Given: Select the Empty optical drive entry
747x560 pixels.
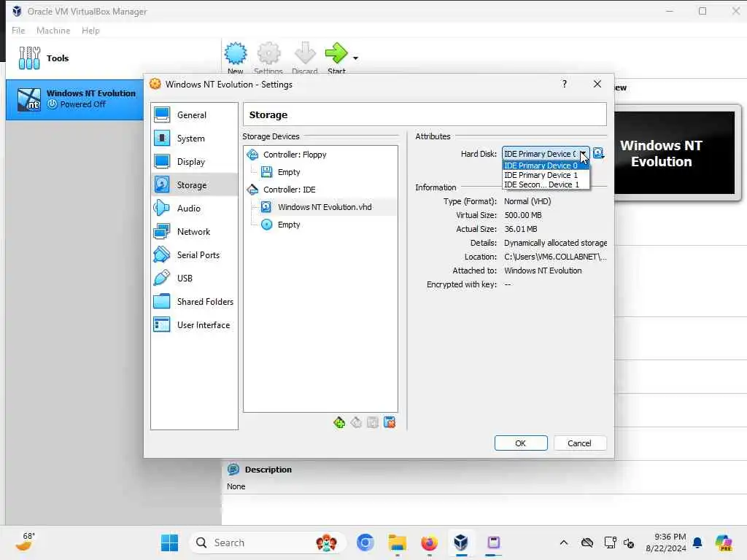Looking at the screenshot, I should tap(320, 225).
